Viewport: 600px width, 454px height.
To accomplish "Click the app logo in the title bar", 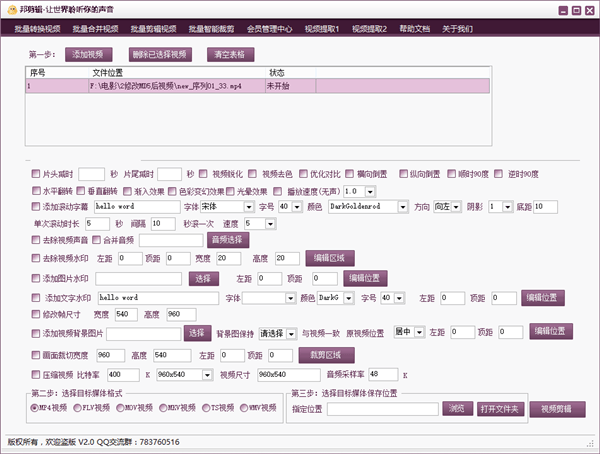I will coord(10,9).
